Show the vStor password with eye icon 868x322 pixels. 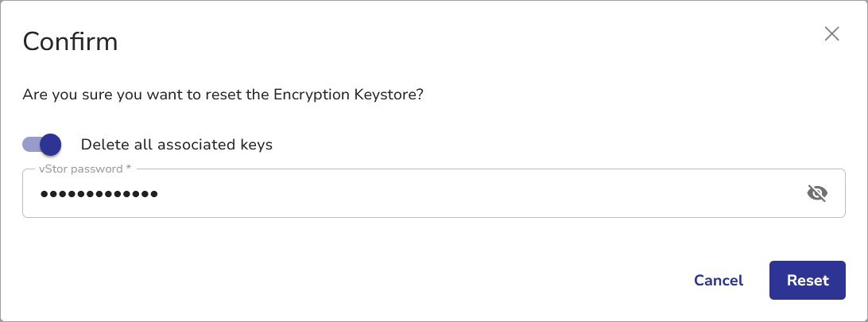817,193
